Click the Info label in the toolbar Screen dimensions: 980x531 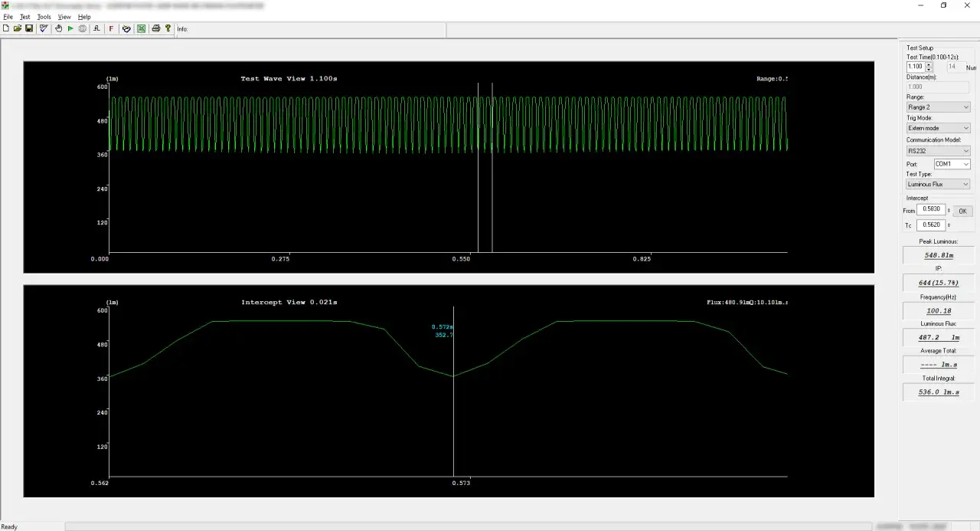click(182, 29)
